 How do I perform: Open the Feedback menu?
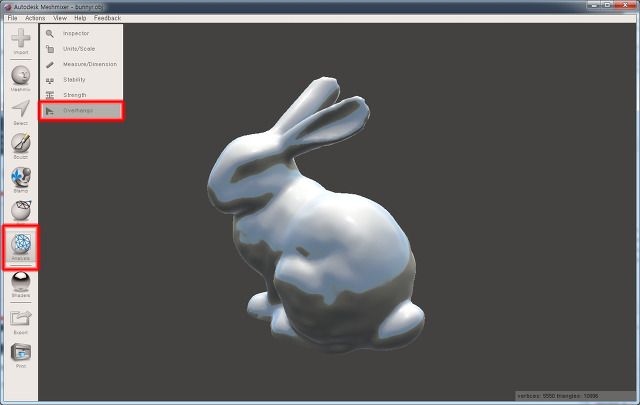tap(107, 18)
